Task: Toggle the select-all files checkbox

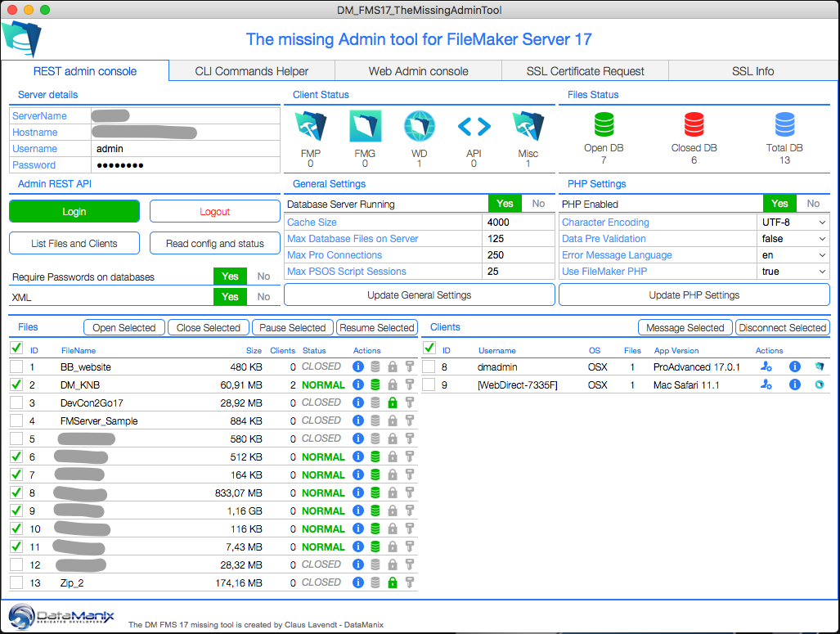Action: click(16, 348)
